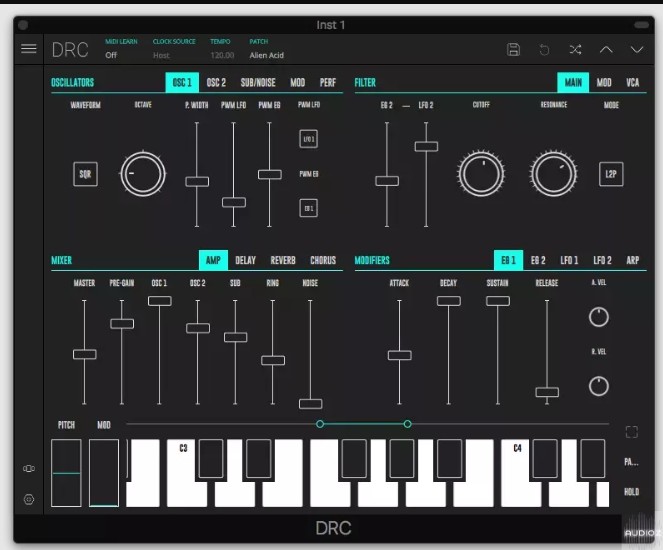Click the MASTER volume slider handle
The height and width of the screenshot is (550, 663).
coord(85,354)
